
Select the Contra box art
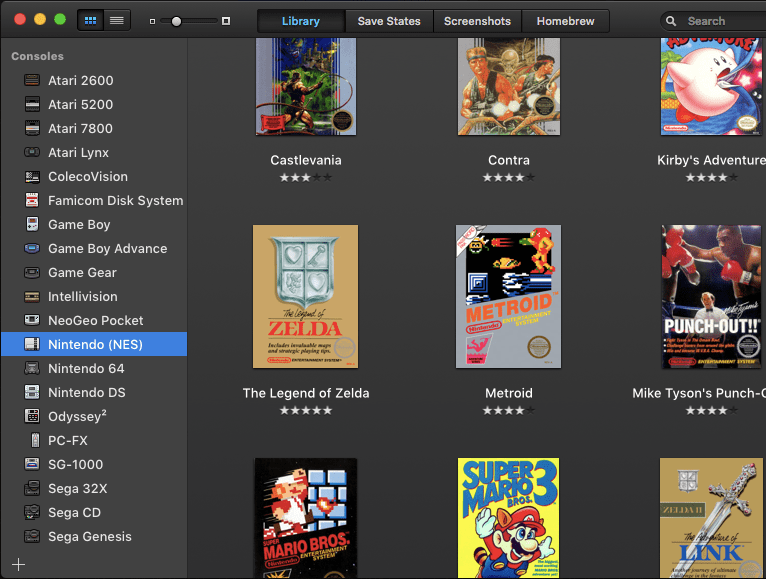pos(509,86)
